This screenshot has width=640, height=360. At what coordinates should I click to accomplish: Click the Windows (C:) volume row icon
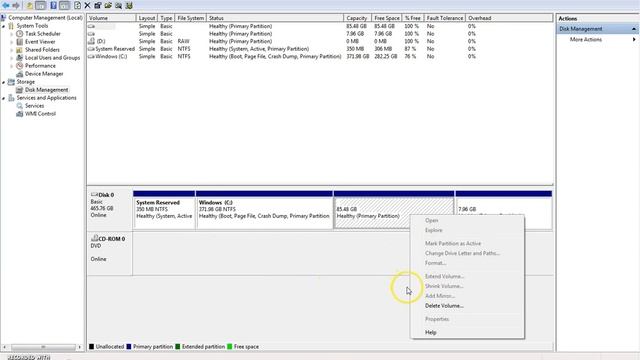coord(91,57)
